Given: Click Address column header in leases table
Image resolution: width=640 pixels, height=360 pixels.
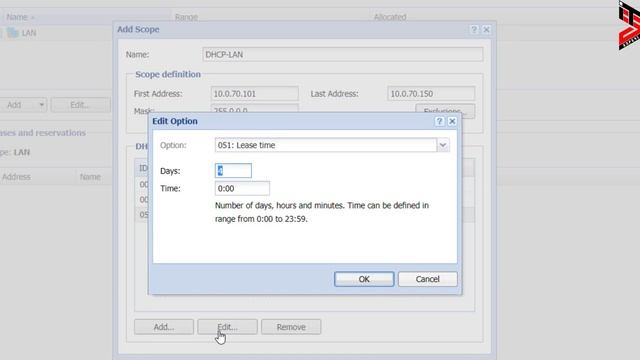Looking at the screenshot, I should pyautogui.click(x=16, y=177).
